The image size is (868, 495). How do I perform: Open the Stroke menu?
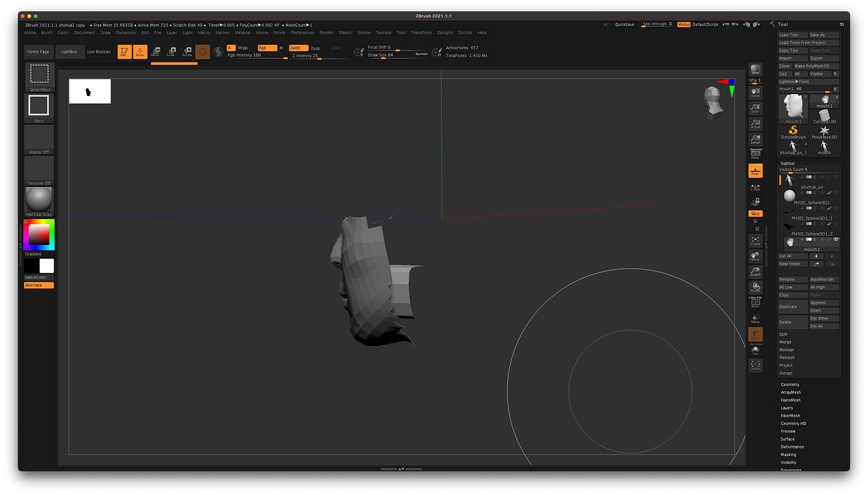coord(364,33)
